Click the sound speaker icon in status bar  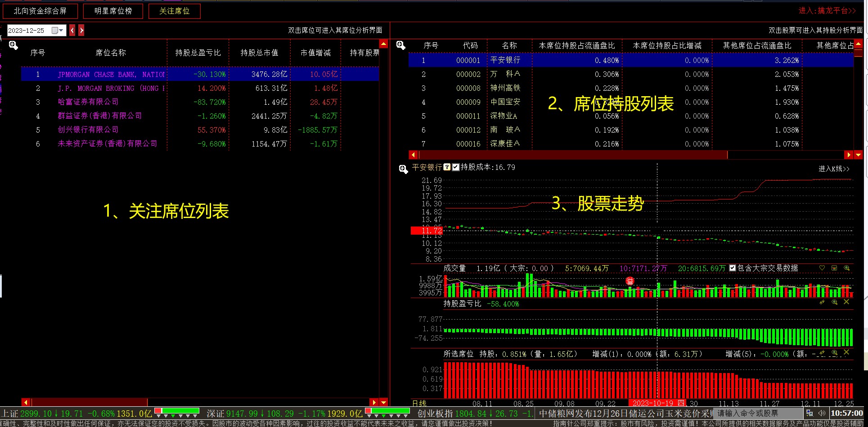click(822, 413)
